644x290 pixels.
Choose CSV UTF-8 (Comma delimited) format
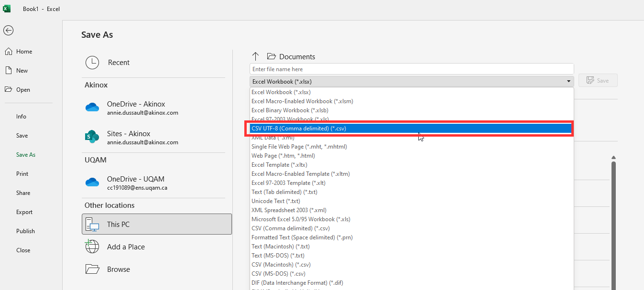point(410,129)
